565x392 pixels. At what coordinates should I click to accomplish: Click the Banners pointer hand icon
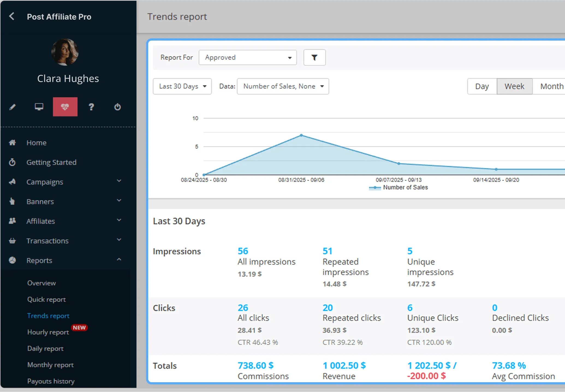[12, 201]
